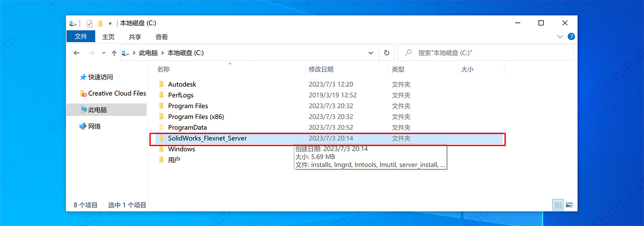Image resolution: width=644 pixels, height=226 pixels.
Task: Select 网络 in the navigation pane
Action: [94, 126]
